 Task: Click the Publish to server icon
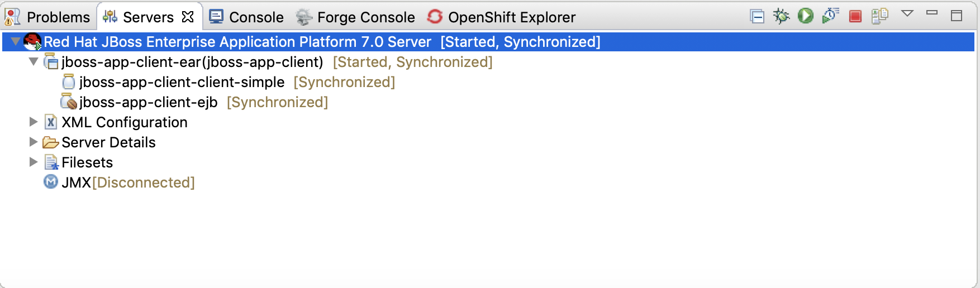[879, 16]
